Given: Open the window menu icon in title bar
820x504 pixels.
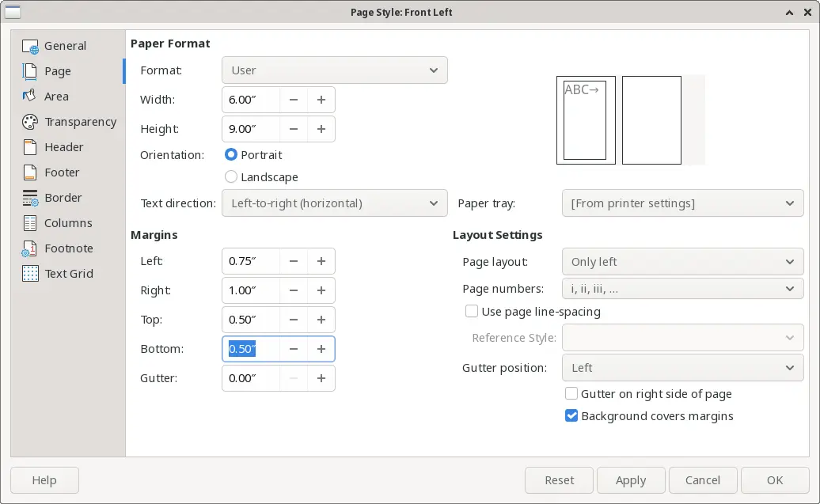Looking at the screenshot, I should 13,12.
